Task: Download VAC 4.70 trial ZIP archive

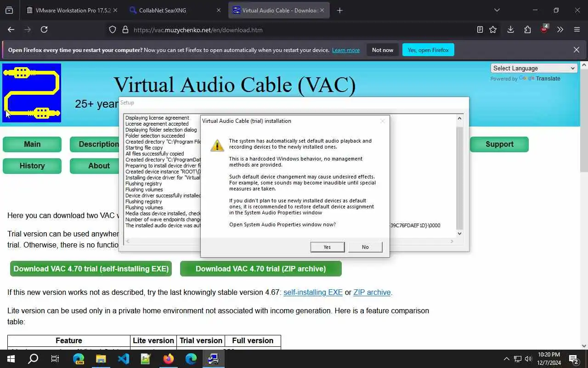Action: click(x=261, y=269)
